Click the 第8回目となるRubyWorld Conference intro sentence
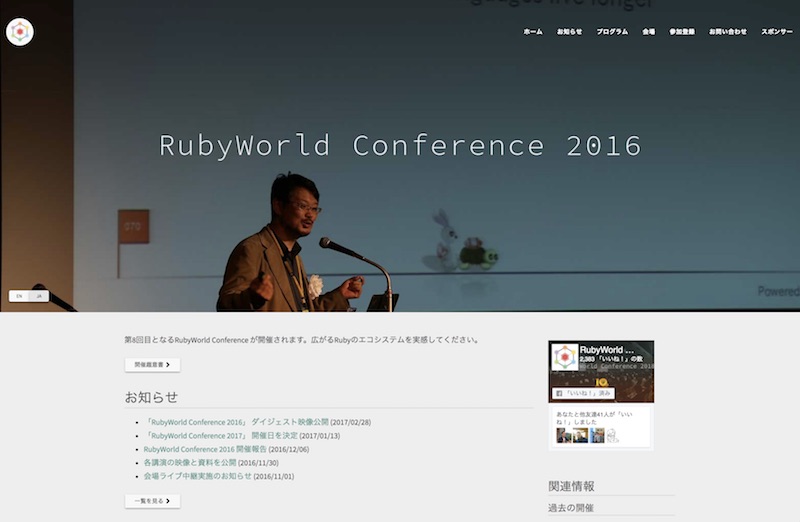The height and width of the screenshot is (522, 800). (x=302, y=340)
